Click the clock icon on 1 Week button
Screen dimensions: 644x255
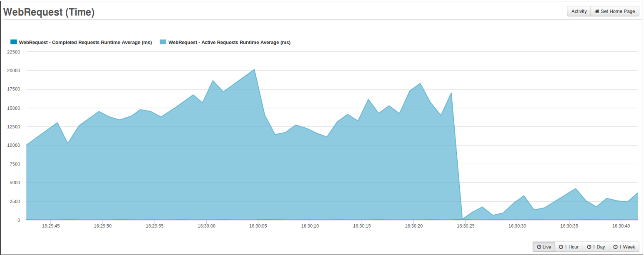[x=615, y=247]
